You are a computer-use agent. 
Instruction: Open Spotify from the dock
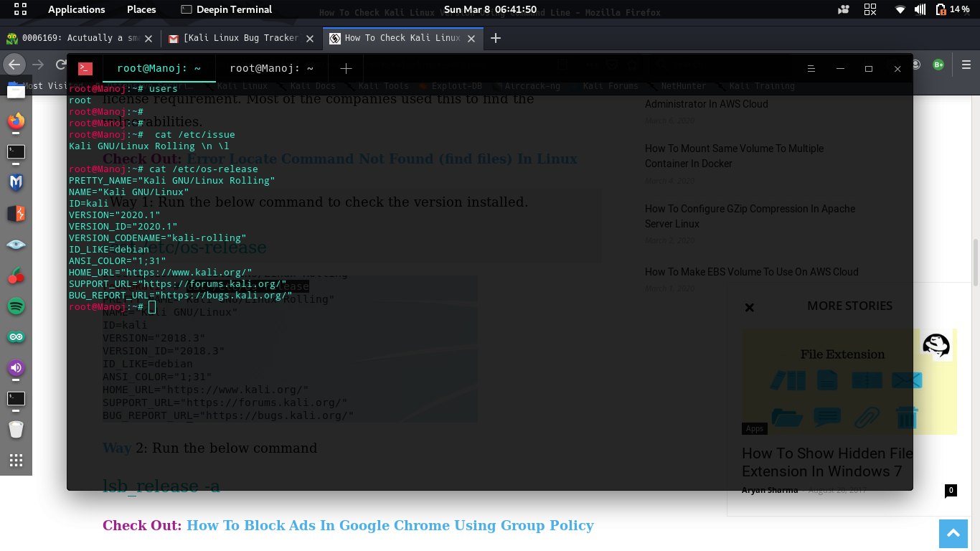tap(16, 306)
